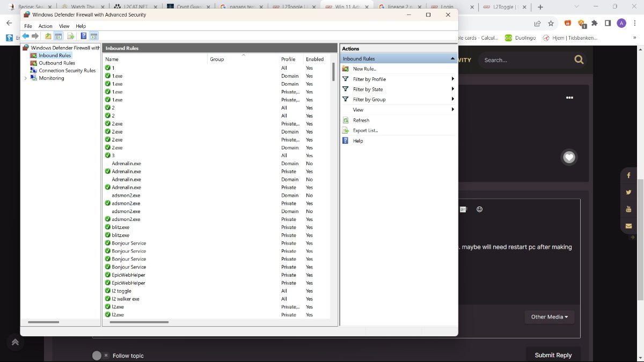Expand the Monitoring tree node

25,78
